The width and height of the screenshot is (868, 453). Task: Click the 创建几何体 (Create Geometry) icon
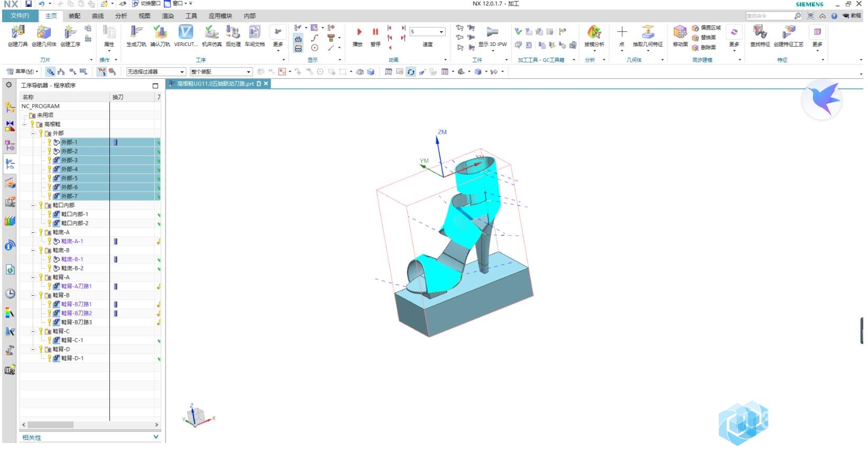point(44,35)
